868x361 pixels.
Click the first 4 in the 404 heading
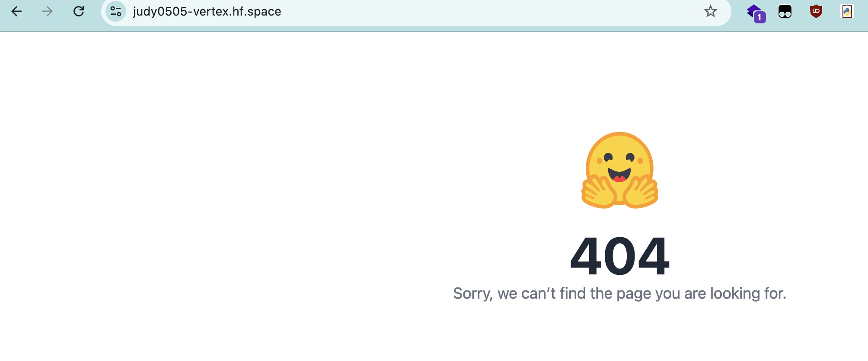(586, 256)
